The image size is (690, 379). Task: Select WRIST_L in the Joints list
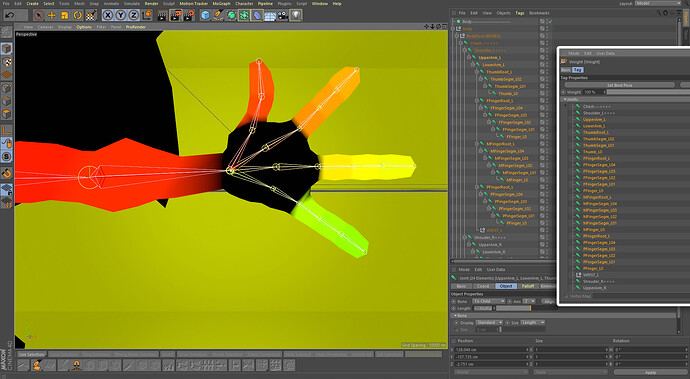click(x=591, y=275)
